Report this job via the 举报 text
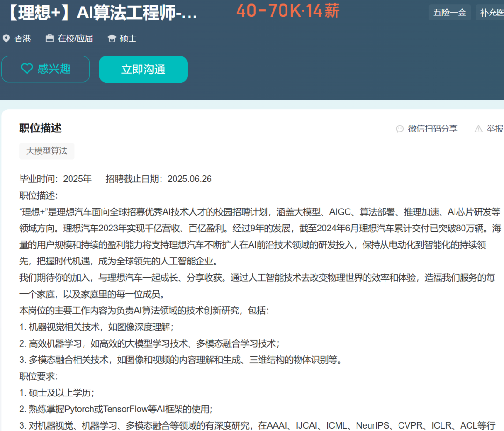 point(495,129)
